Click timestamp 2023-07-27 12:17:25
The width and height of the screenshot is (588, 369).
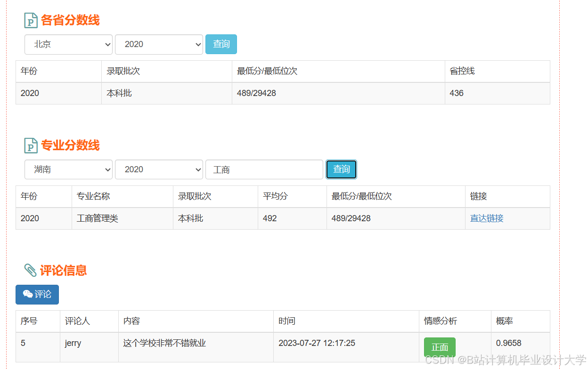[317, 343]
